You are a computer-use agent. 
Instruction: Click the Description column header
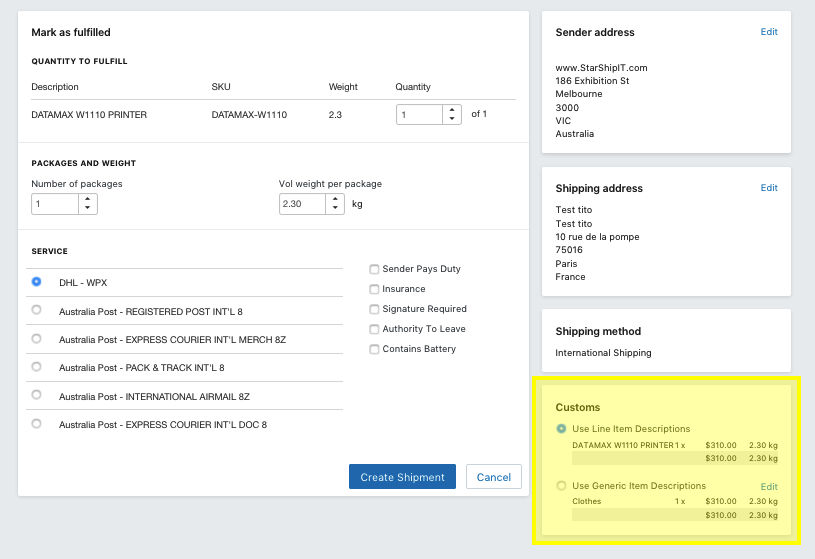55,87
